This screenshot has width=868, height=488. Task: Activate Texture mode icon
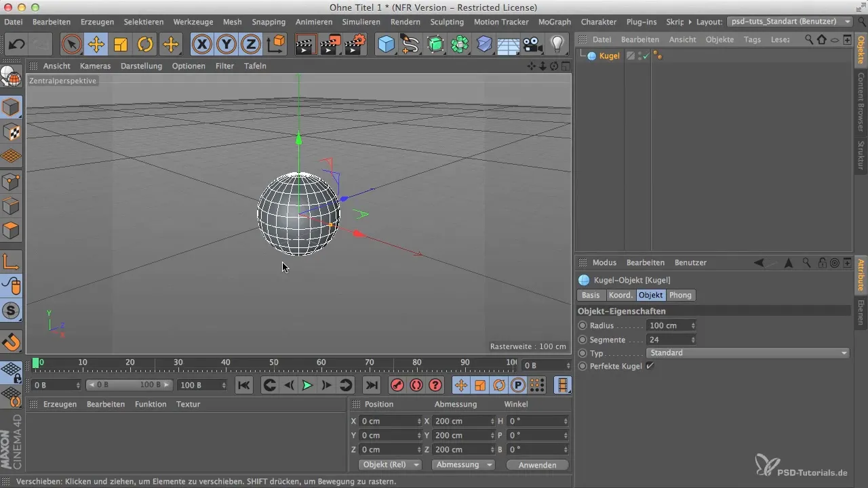12,131
